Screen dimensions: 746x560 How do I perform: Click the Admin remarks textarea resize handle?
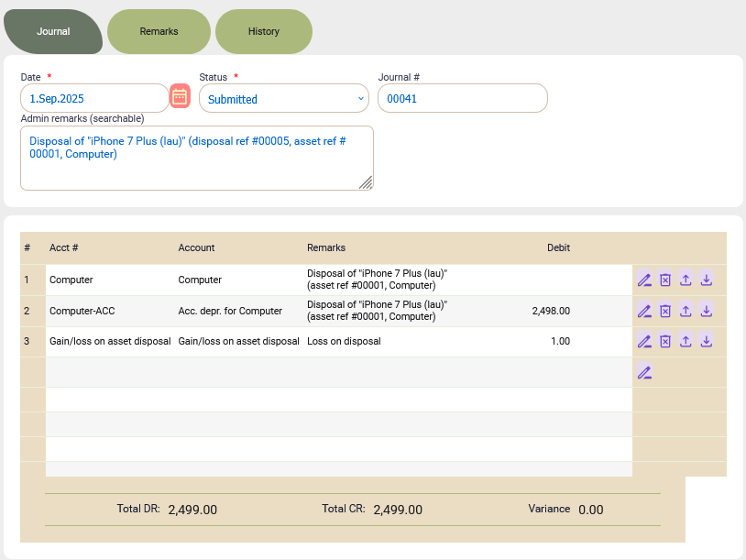pyautogui.click(x=366, y=183)
